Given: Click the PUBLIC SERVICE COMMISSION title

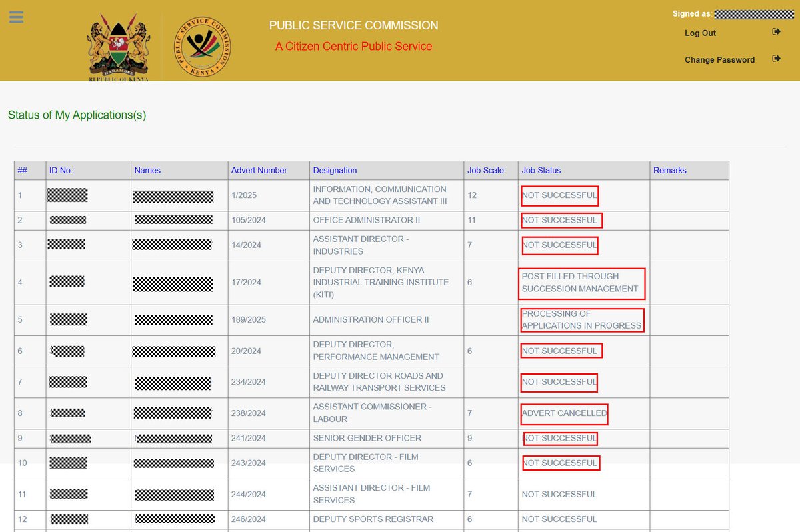Looking at the screenshot, I should (353, 25).
